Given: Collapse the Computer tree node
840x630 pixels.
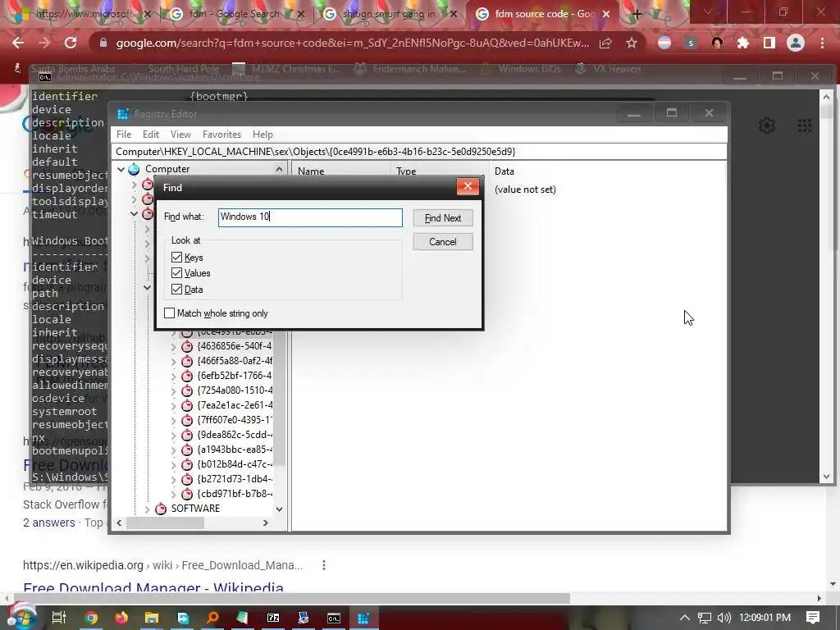Looking at the screenshot, I should pos(121,169).
